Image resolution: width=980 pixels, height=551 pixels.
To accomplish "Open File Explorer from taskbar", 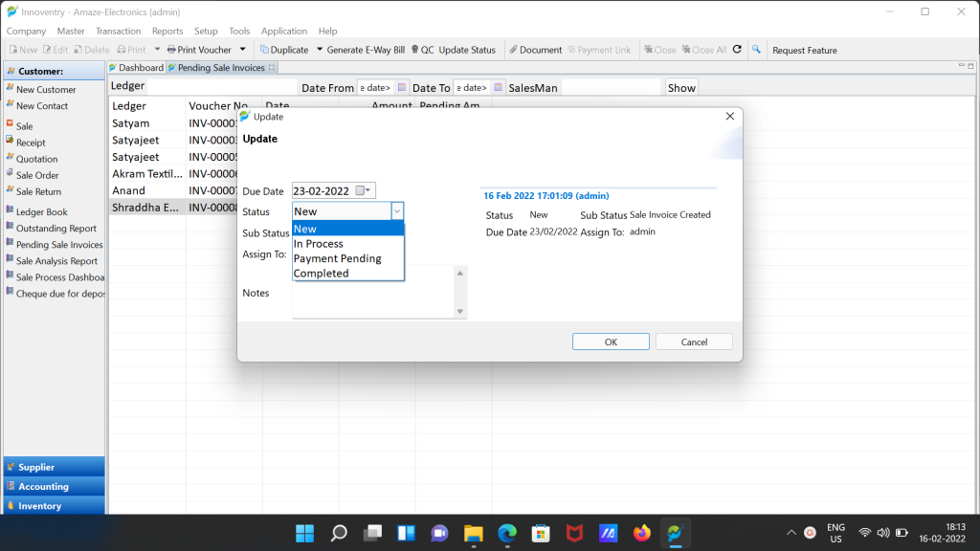I will tap(474, 533).
